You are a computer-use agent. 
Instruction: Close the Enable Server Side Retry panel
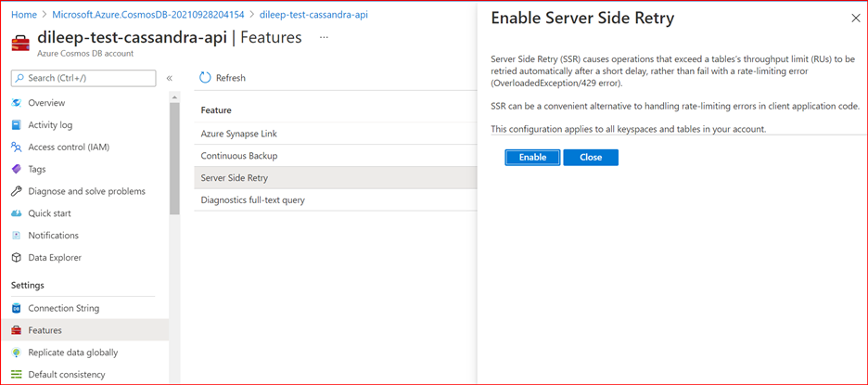855,19
